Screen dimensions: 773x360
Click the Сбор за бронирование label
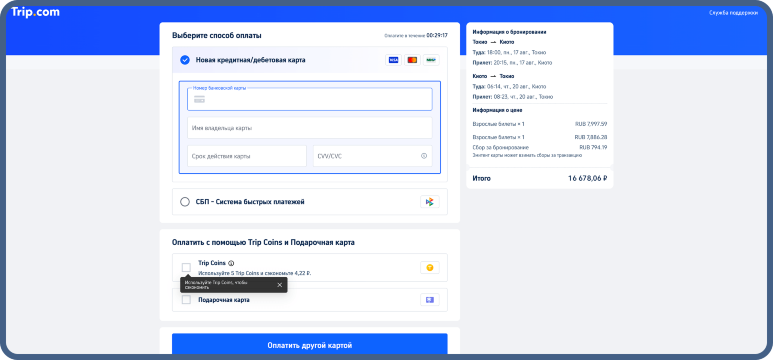[501, 147]
